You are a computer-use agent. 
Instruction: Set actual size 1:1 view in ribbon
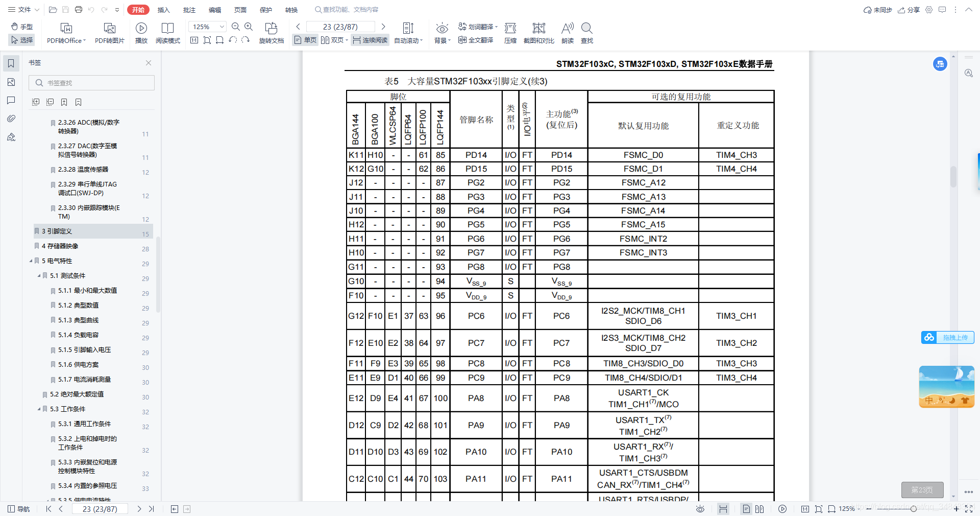(194, 40)
